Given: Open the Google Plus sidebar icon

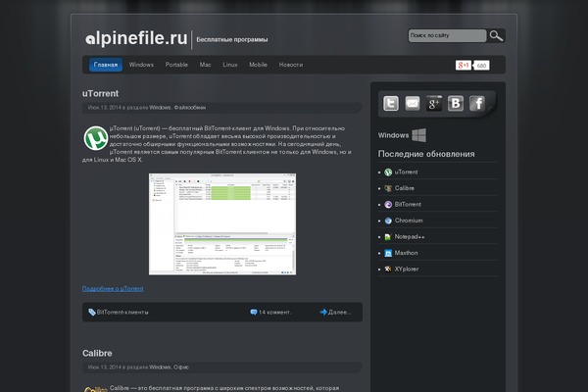Looking at the screenshot, I should click(434, 103).
